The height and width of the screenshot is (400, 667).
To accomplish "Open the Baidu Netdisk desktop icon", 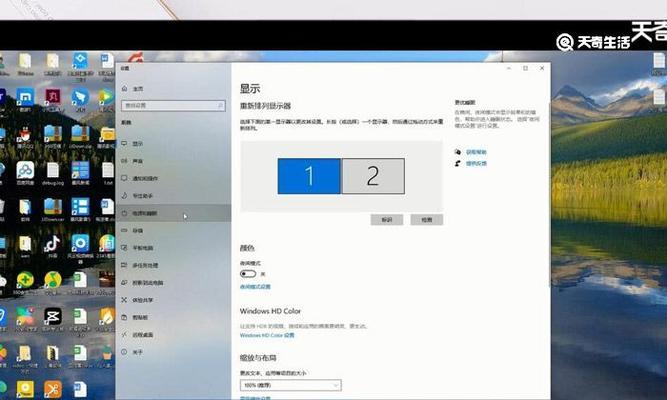I will click(25, 171).
